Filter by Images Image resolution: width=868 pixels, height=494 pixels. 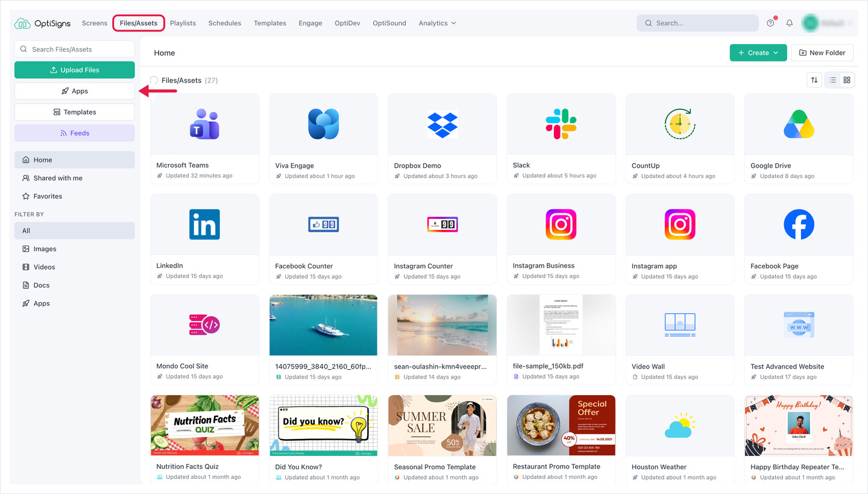click(x=75, y=249)
